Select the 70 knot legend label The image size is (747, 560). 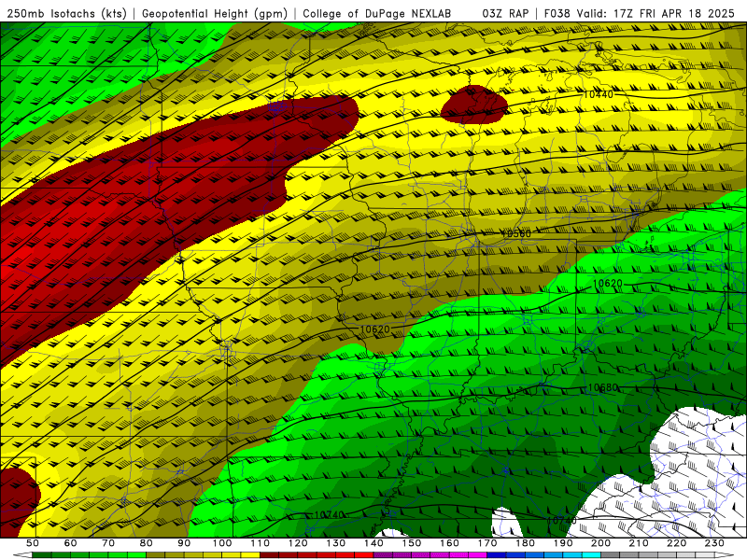108,543
